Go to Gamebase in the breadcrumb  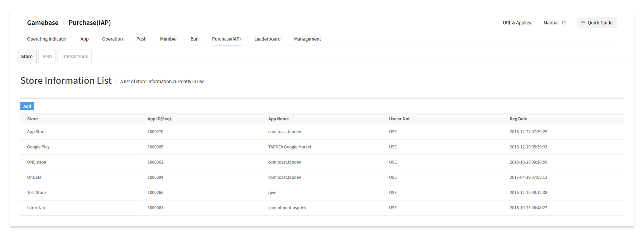43,23
